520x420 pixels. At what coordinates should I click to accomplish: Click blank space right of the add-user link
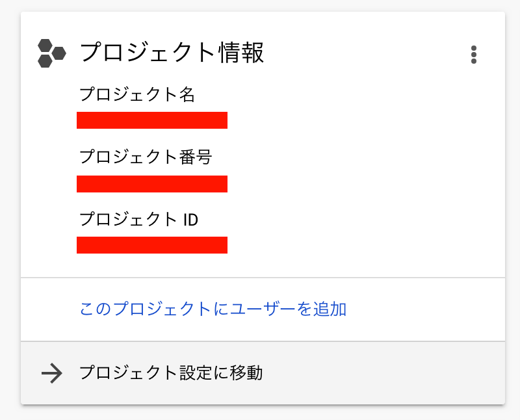[422, 309]
